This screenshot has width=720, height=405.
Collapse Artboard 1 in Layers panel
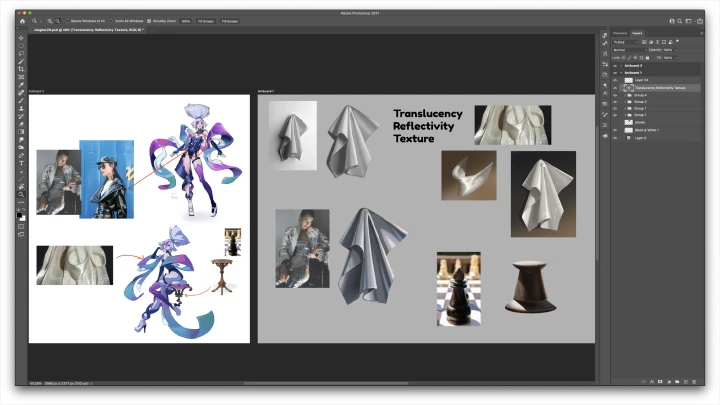621,73
